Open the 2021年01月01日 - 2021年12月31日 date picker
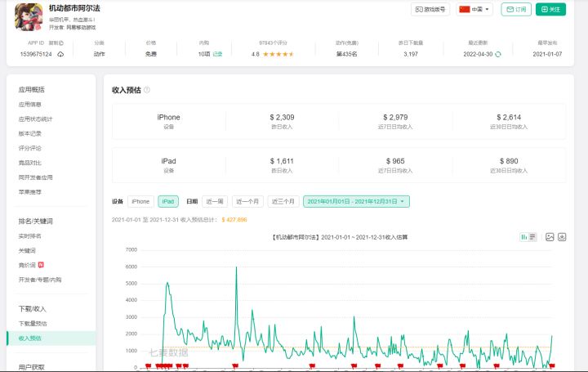Image resolution: width=588 pixels, height=372 pixels. [x=356, y=202]
